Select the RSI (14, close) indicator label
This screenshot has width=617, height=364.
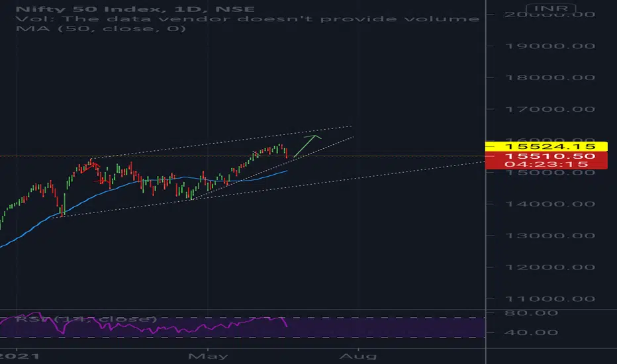tap(86, 319)
